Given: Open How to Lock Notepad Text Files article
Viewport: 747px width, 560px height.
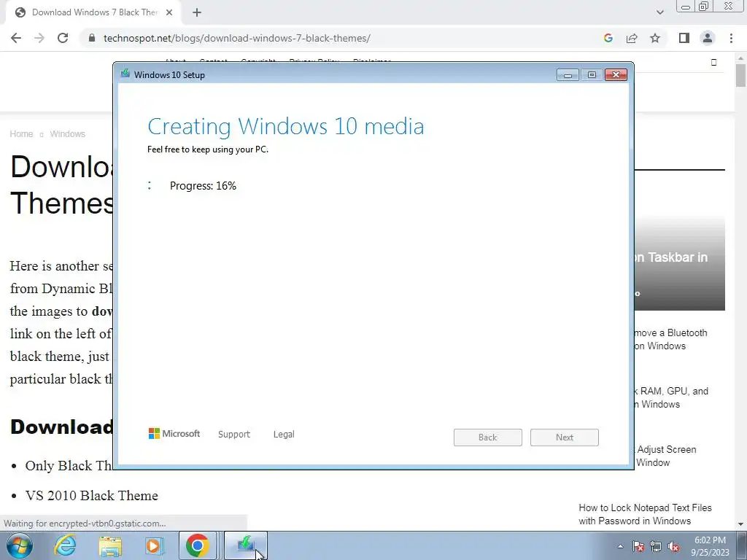Looking at the screenshot, I should click(x=645, y=514).
